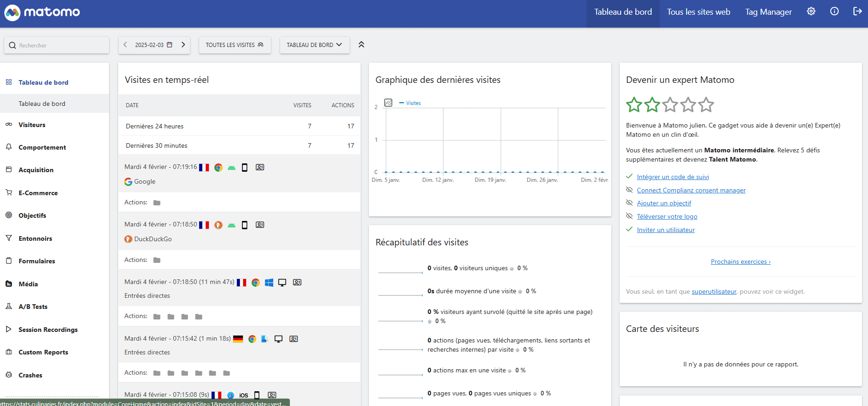
Task: Click Dernières 30 minutes row
Action: [239, 145]
